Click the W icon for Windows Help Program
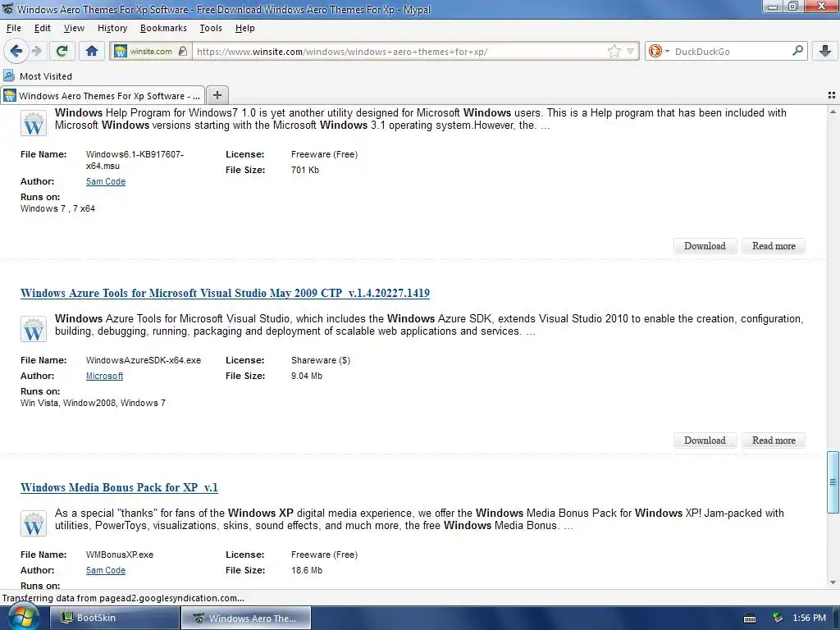The height and width of the screenshot is (630, 840). 33,124
